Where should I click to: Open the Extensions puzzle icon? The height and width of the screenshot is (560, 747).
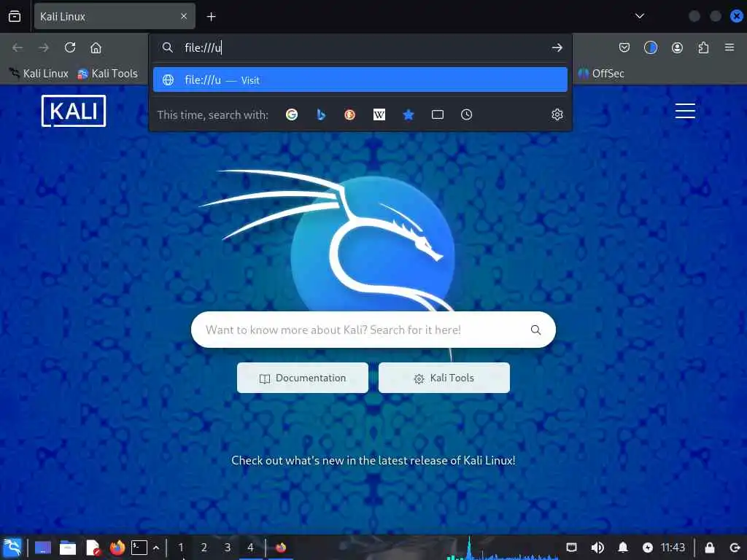[703, 47]
